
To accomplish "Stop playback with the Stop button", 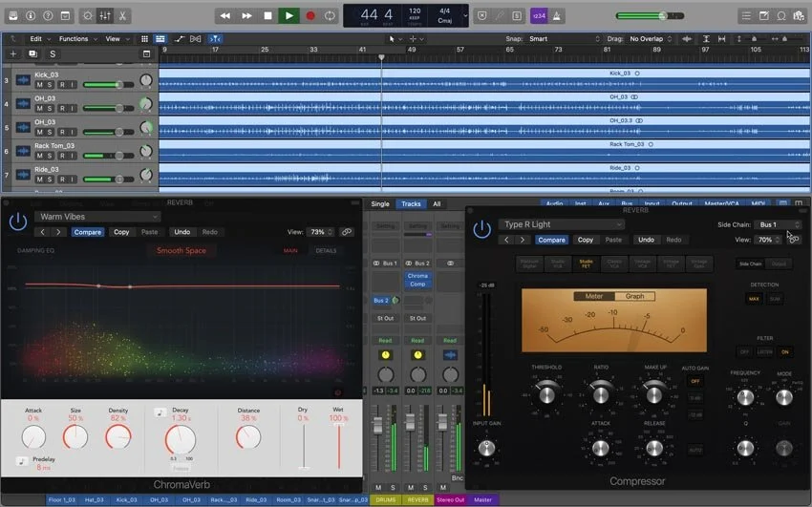I will pos(267,15).
